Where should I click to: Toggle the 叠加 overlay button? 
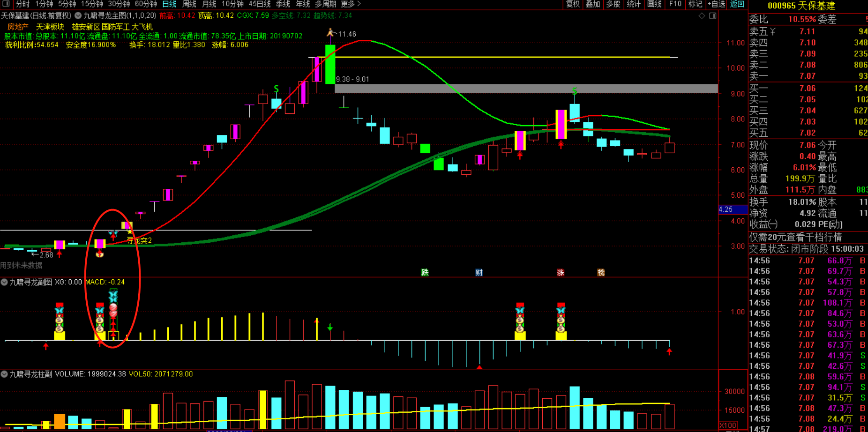(x=593, y=4)
